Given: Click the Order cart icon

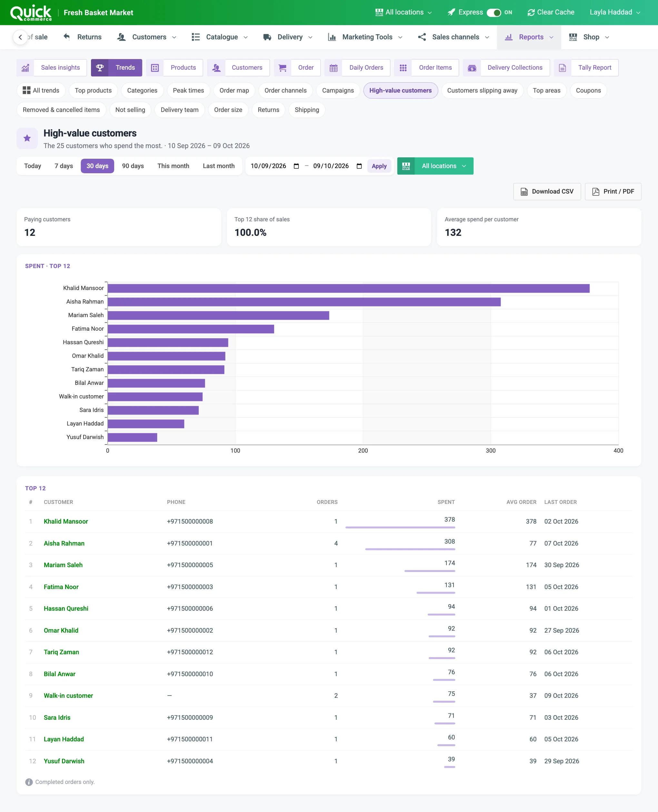Looking at the screenshot, I should click(x=282, y=67).
